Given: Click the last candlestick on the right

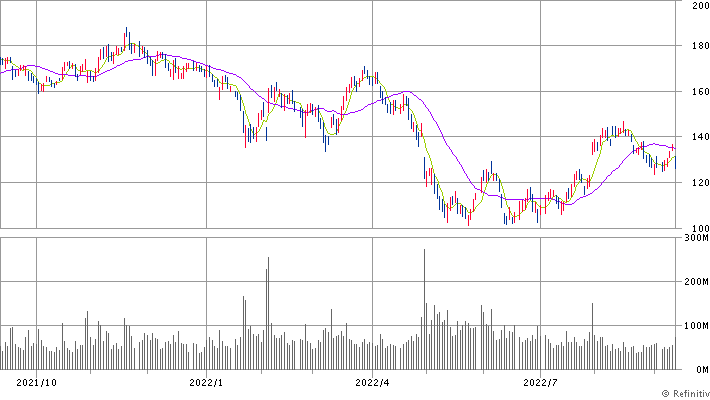Looking at the screenshot, I should 673,150.
